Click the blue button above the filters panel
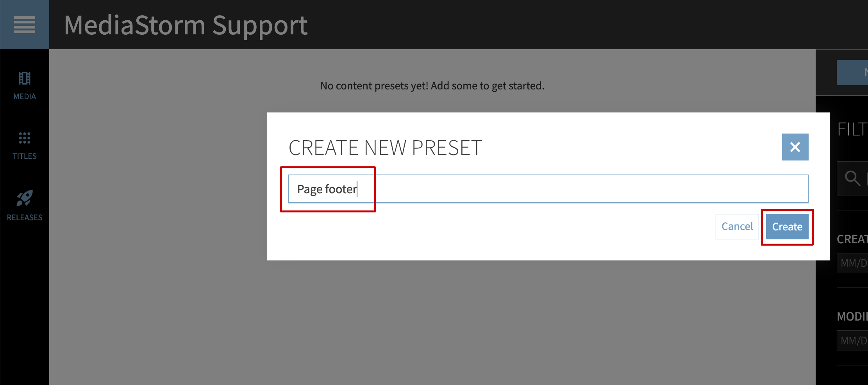The image size is (868, 385). click(x=853, y=72)
